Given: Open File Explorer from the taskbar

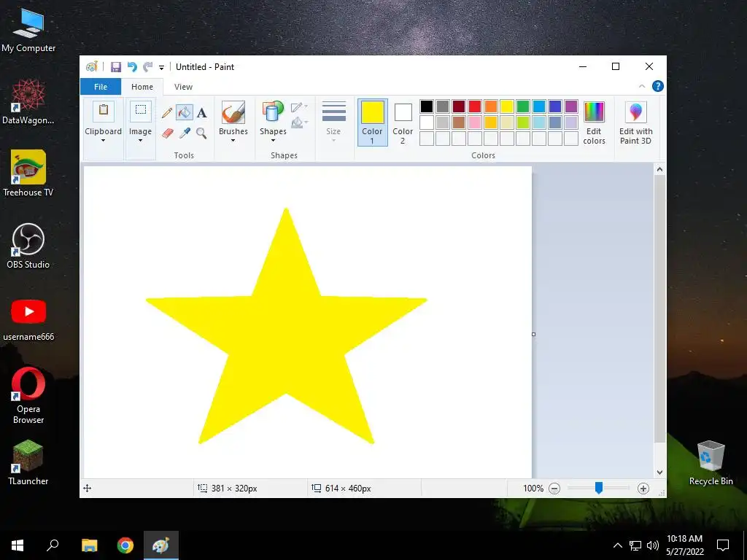Looking at the screenshot, I should click(90, 545).
